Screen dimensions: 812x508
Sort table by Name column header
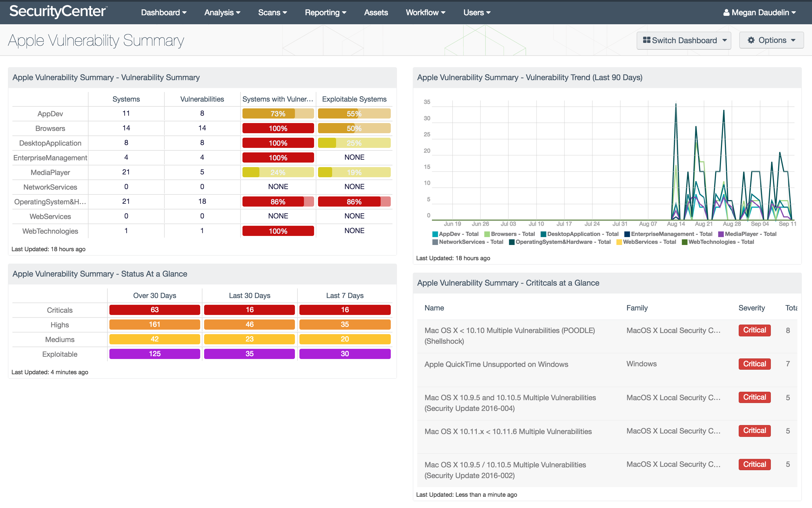434,308
